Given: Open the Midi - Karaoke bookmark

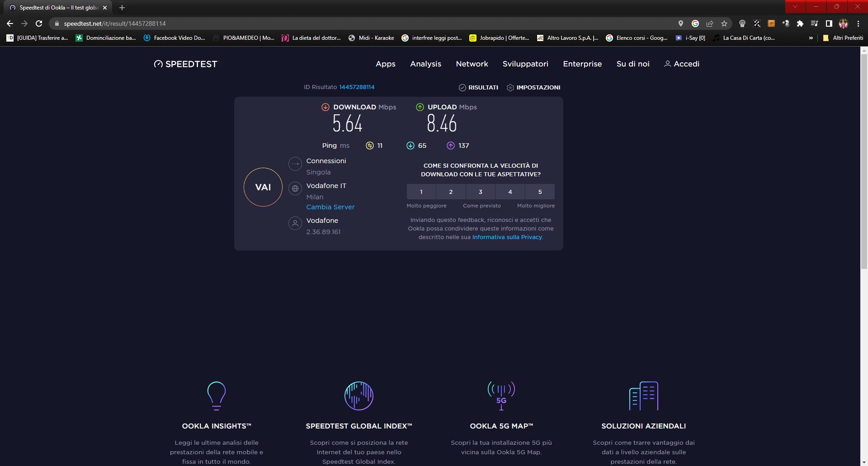Looking at the screenshot, I should coord(372,38).
